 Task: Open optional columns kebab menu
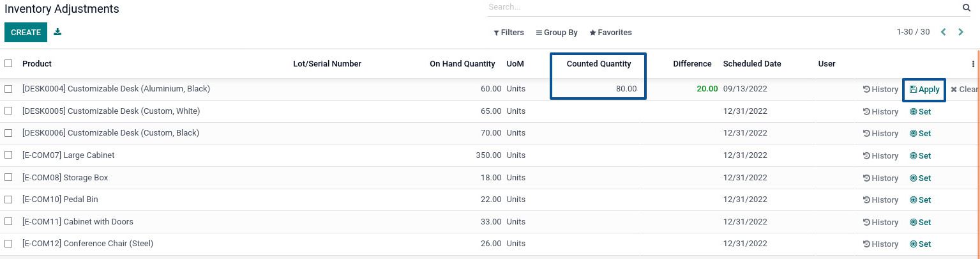click(x=973, y=64)
